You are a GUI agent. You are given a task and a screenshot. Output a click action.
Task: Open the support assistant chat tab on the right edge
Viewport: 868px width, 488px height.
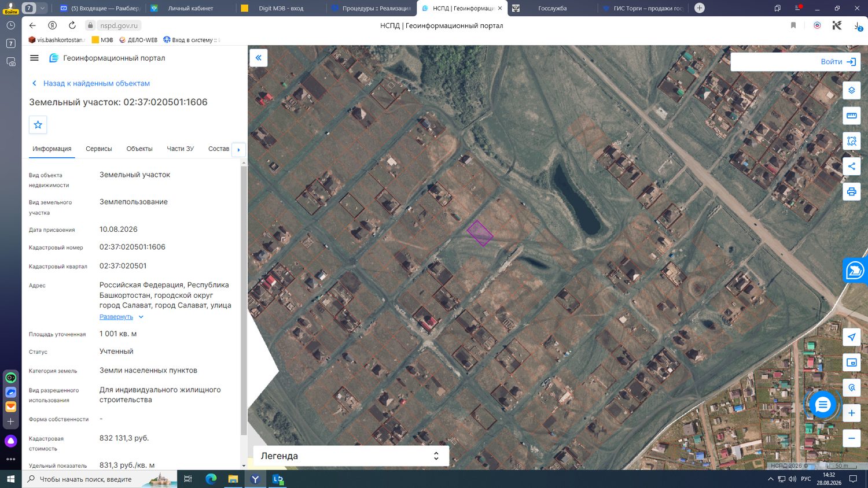click(x=855, y=270)
